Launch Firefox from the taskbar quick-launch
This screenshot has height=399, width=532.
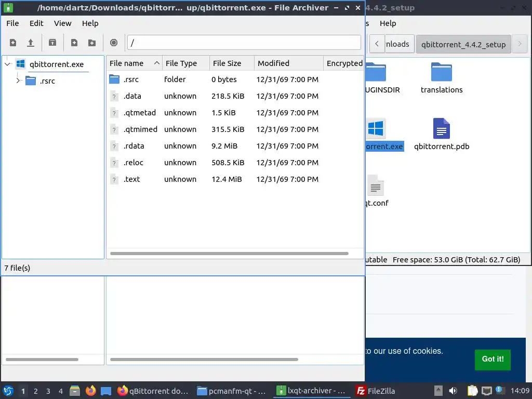click(x=90, y=391)
